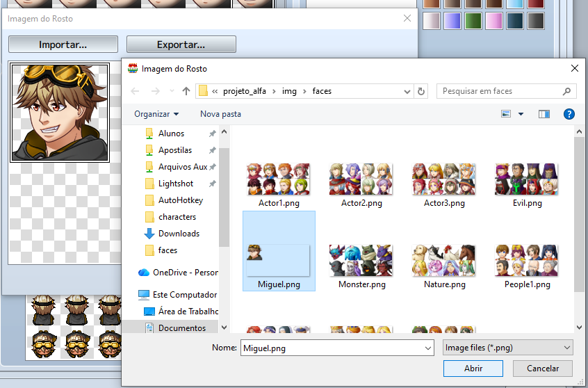Cancel the file dialog with Cancelar
Screen dimensions: 588x388
click(543, 368)
